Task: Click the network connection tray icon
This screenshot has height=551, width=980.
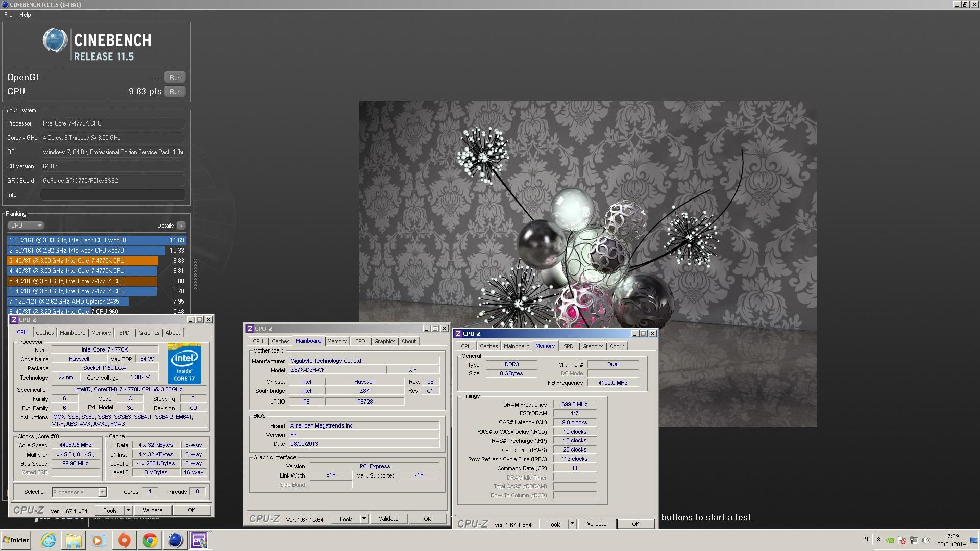Action: coord(914,540)
